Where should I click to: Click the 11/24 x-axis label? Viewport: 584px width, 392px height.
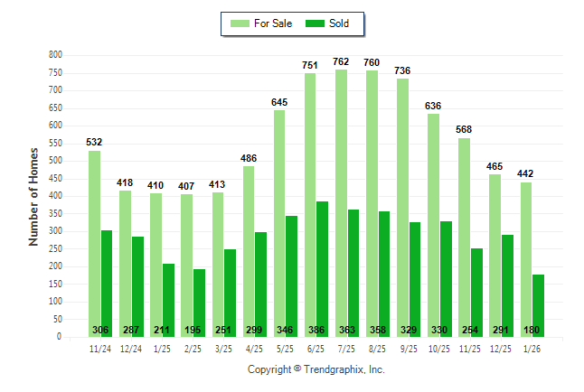pos(100,347)
